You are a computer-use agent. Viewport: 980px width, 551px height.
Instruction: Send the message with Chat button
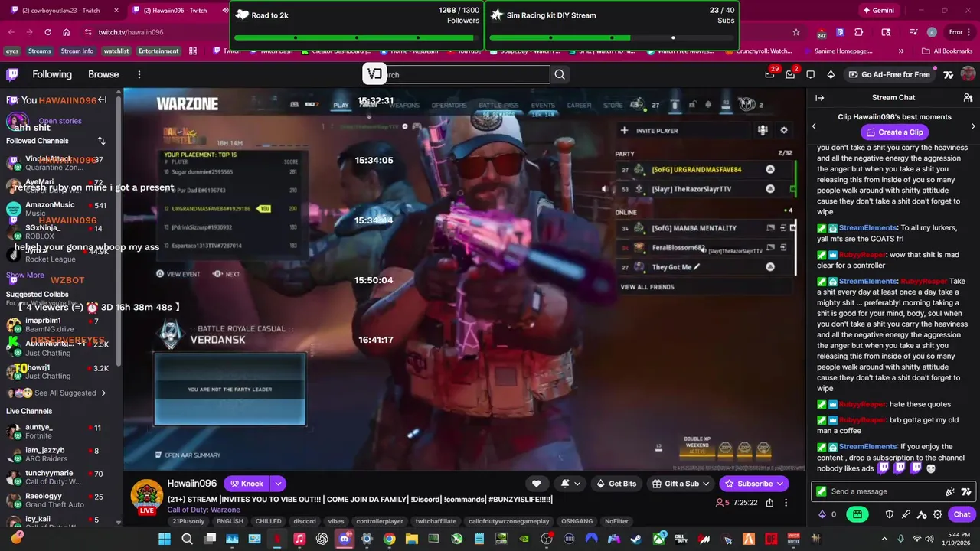click(962, 515)
